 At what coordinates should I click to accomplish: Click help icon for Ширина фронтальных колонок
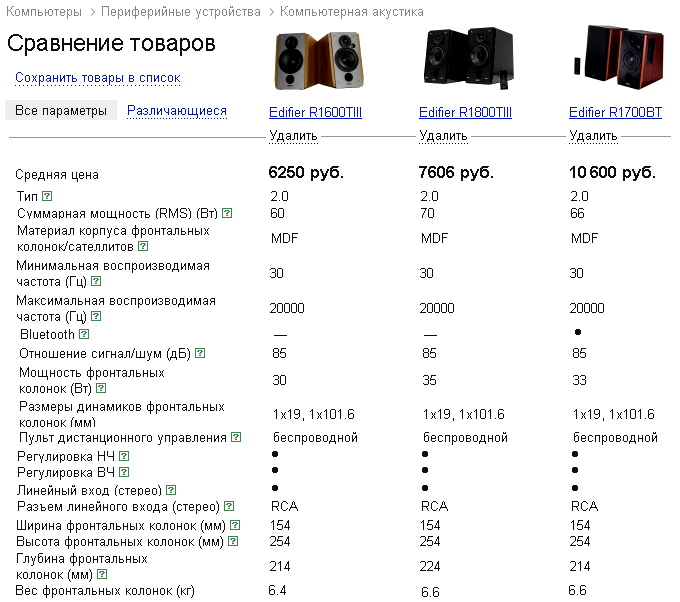235,524
